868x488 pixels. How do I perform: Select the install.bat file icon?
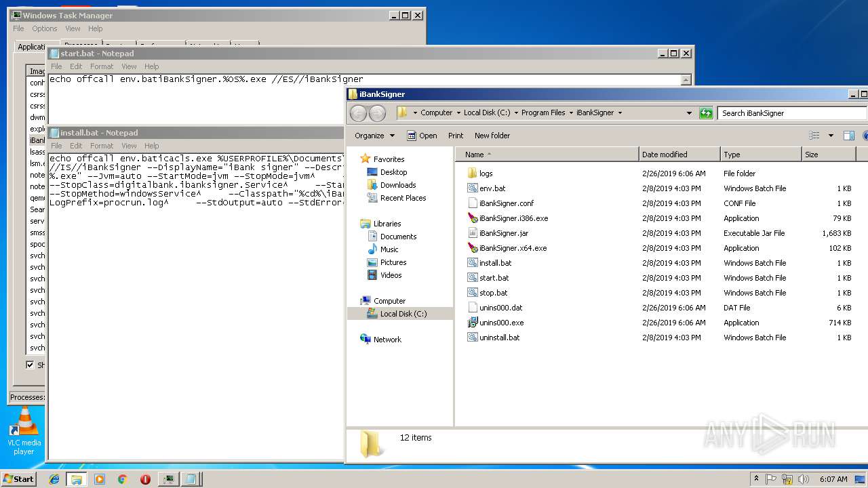coord(473,263)
